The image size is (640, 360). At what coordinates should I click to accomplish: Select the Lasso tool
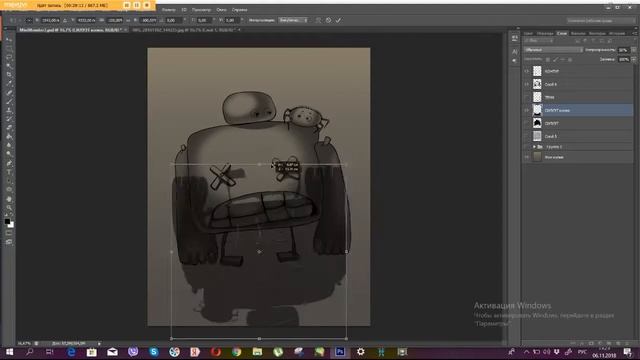[9, 57]
